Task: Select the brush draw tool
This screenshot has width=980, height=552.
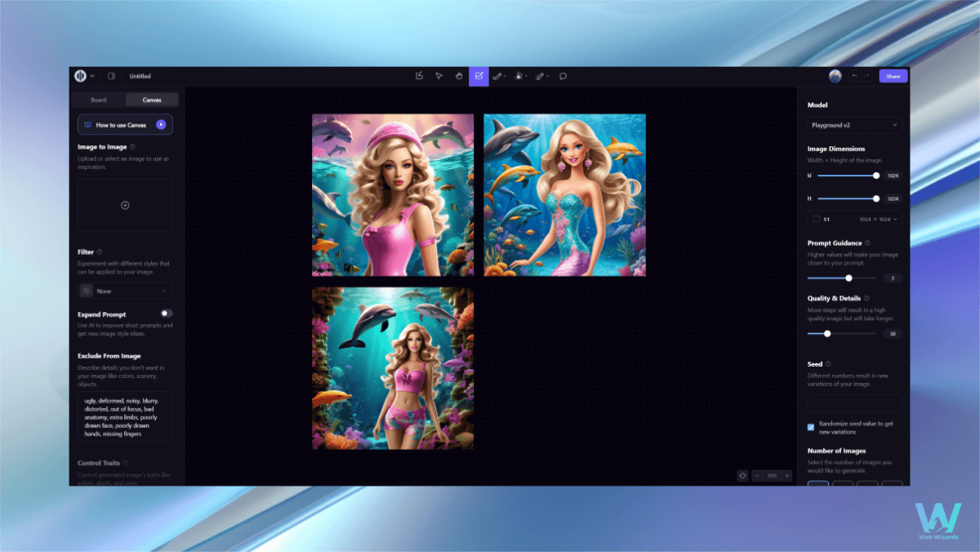Action: pos(497,76)
